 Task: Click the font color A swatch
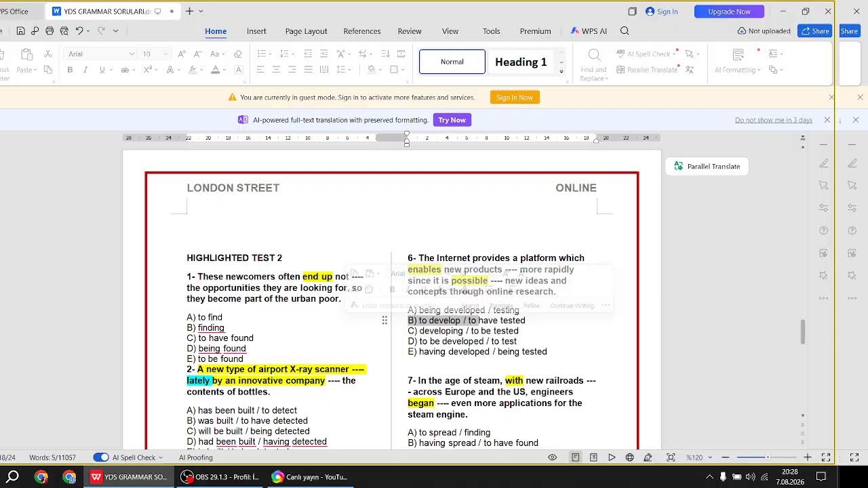[x=215, y=70]
